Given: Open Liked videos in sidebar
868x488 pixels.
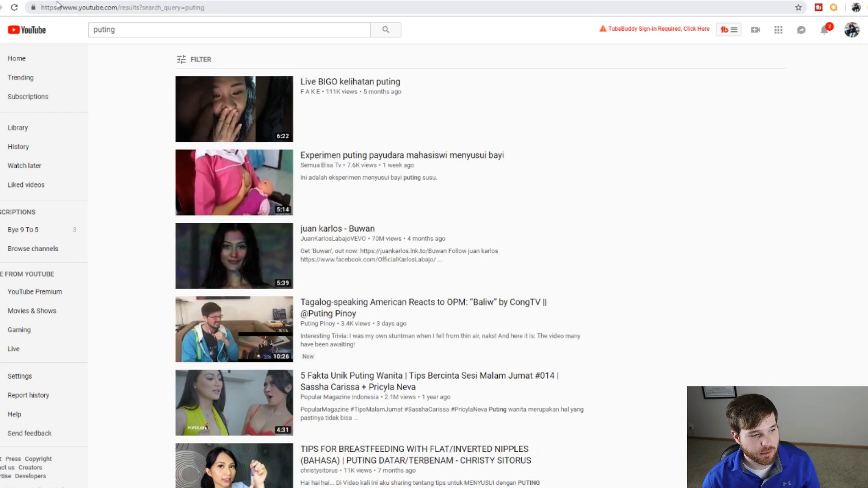Looking at the screenshot, I should tap(26, 184).
